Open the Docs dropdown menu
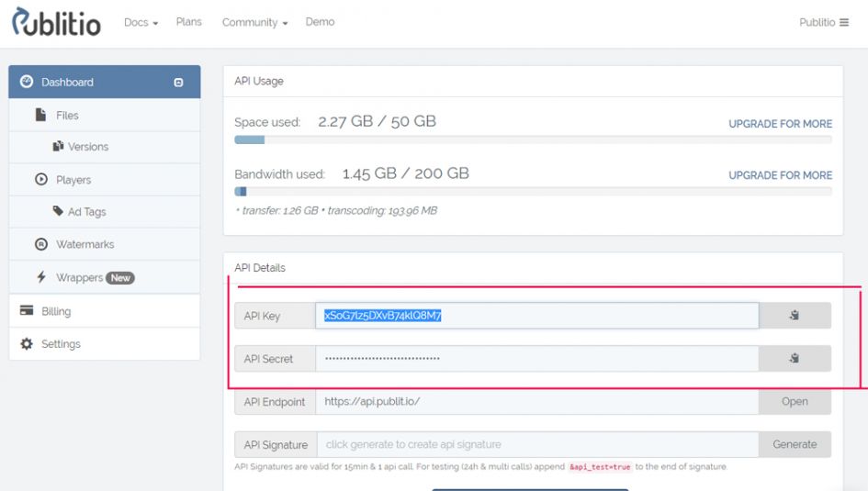Image resolution: width=868 pixels, height=491 pixels. pos(141,23)
